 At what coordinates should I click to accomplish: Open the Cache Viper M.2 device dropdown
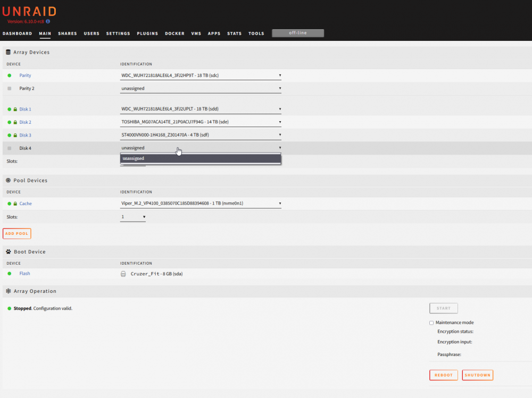tap(201, 204)
